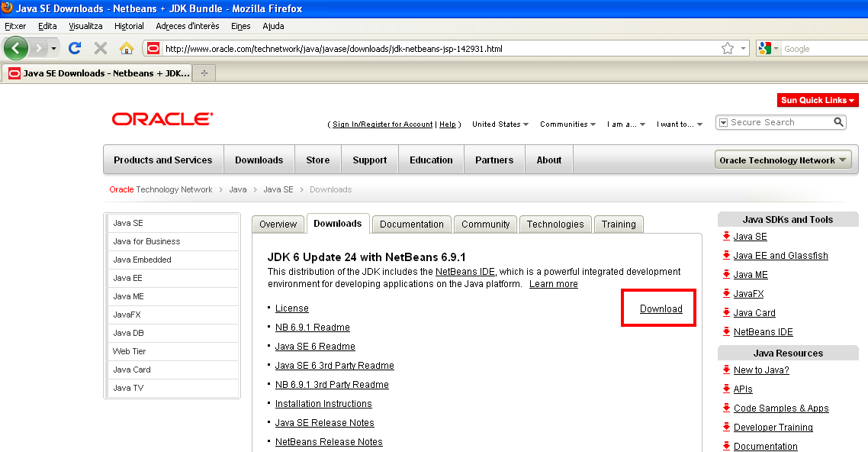868x452 pixels.
Task: Click the Oracle Technology Network breadcrumb
Action: [160, 189]
